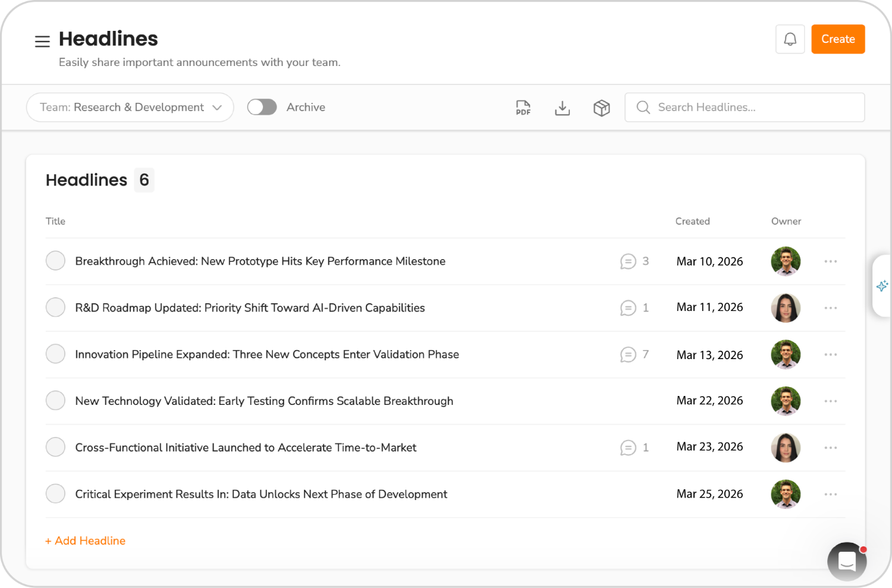Open options menu for New Technology Validated
The height and width of the screenshot is (588, 892).
pyautogui.click(x=830, y=401)
